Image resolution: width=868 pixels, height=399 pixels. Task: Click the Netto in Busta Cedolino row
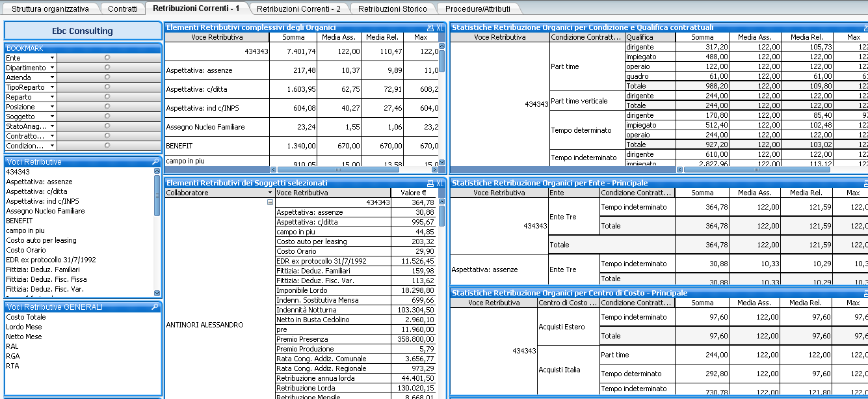(x=356, y=320)
